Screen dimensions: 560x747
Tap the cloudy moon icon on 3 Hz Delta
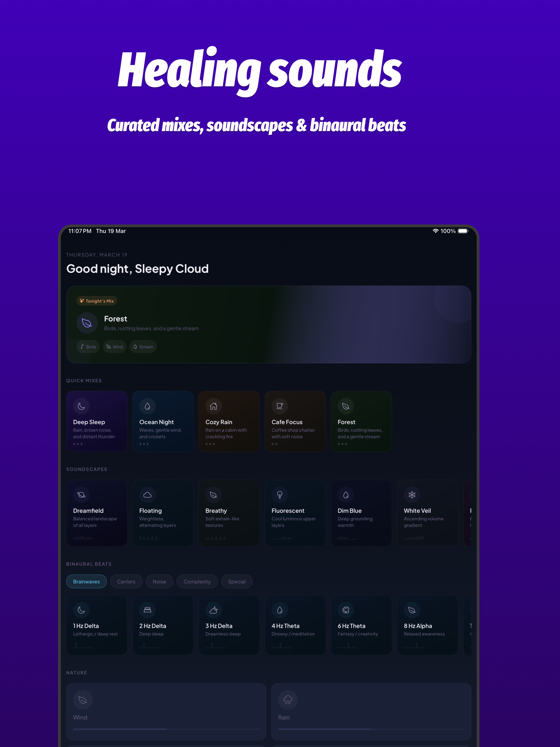tap(214, 610)
